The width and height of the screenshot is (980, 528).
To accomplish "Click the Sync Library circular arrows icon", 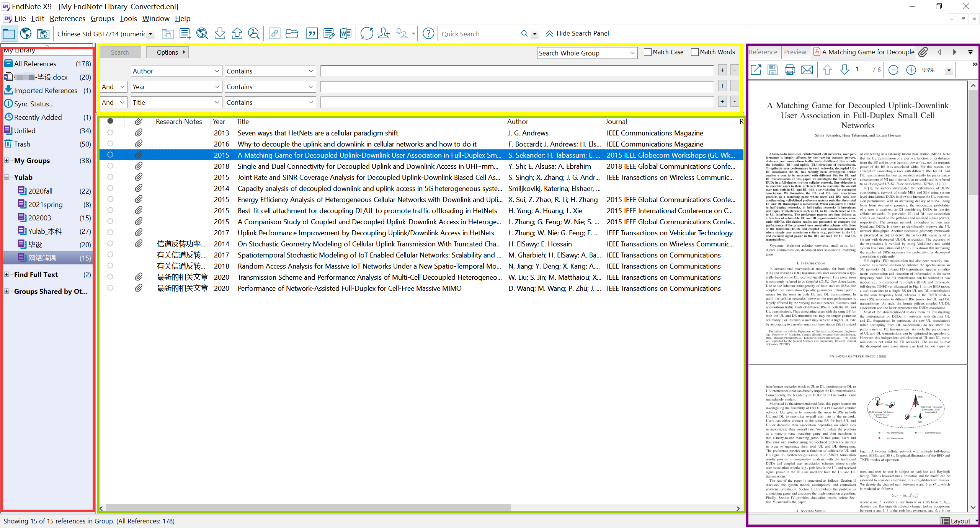I will [367, 34].
